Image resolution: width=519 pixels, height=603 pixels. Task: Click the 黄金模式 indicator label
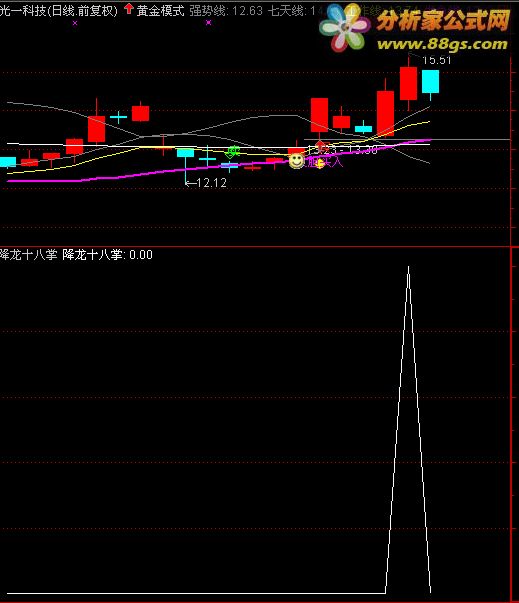tap(161, 10)
